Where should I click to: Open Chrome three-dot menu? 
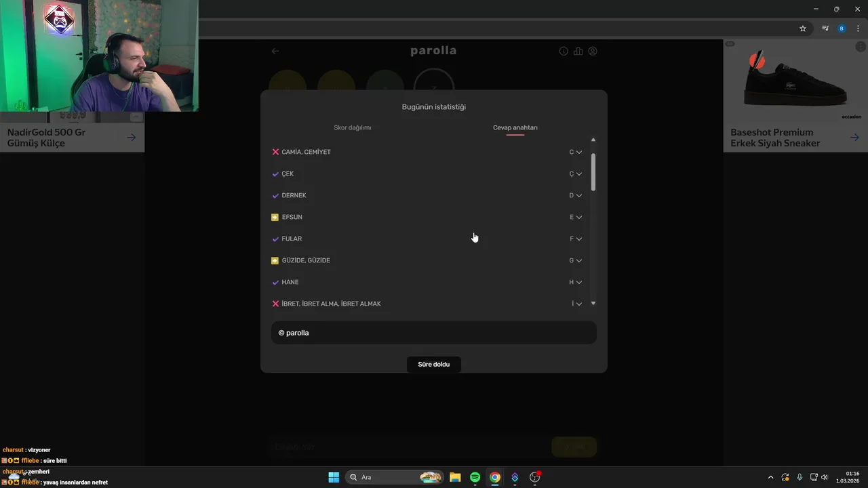pyautogui.click(x=858, y=28)
